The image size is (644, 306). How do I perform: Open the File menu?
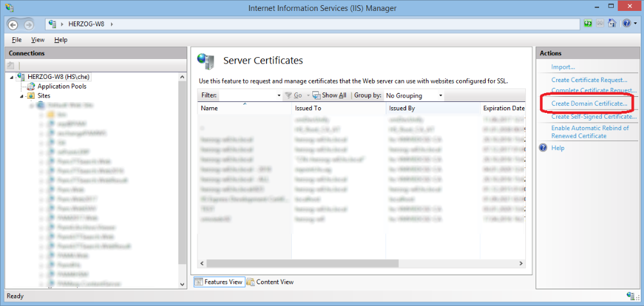point(17,40)
